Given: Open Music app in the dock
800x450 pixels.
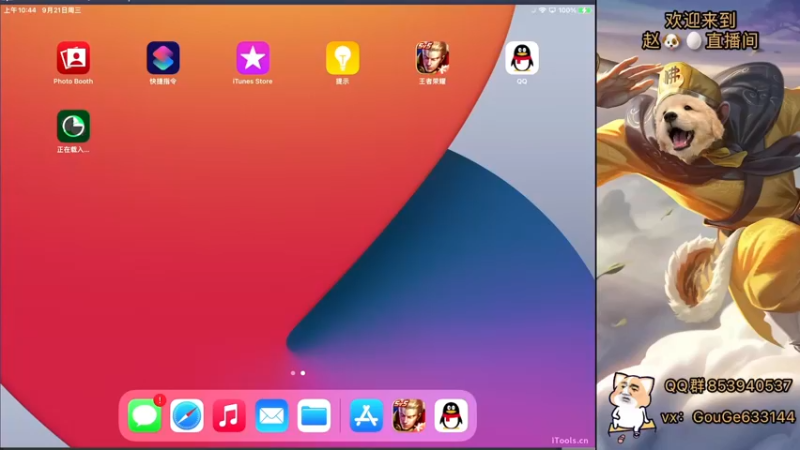Looking at the screenshot, I should coord(229,416).
